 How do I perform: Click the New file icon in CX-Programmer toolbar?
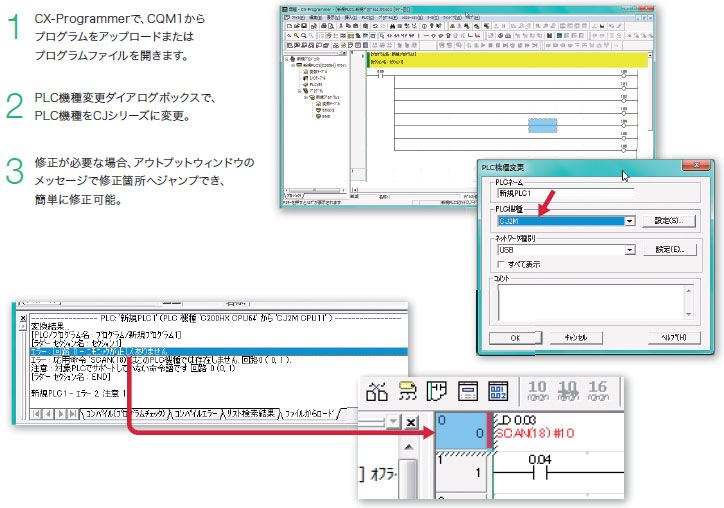coord(290,26)
